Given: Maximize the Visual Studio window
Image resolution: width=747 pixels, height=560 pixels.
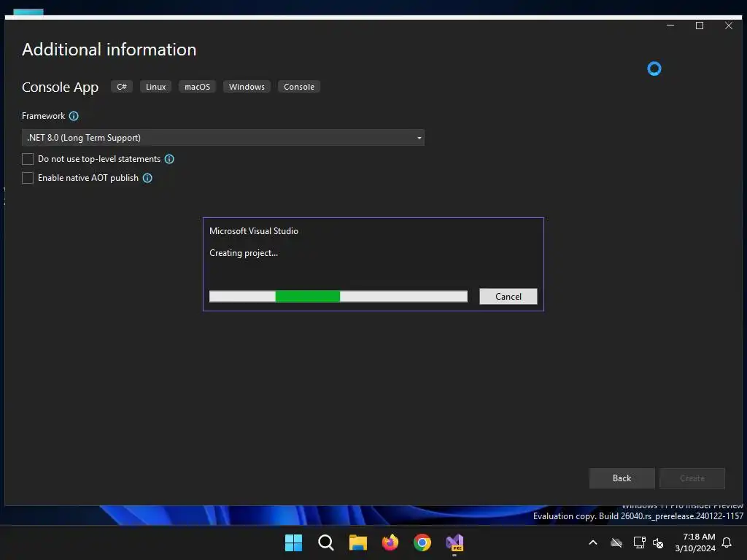Looking at the screenshot, I should (x=700, y=26).
